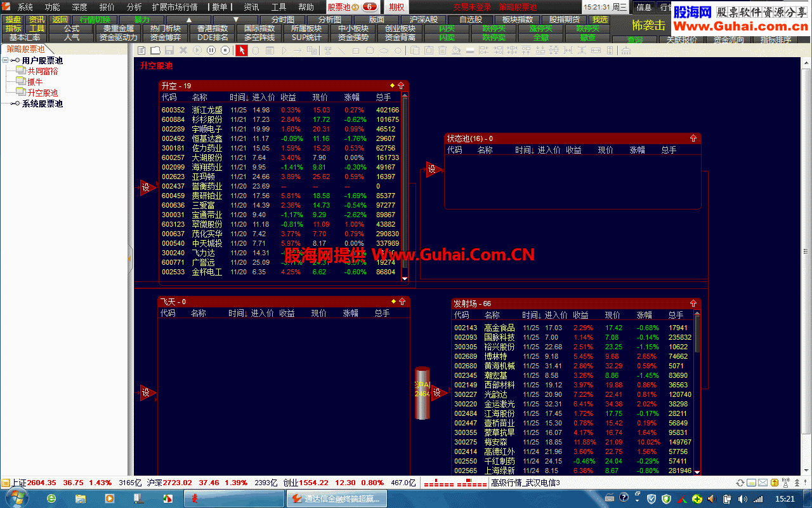Click the up triangle toolbar button
Viewport: 812px width, 508px height.
coord(188,20)
